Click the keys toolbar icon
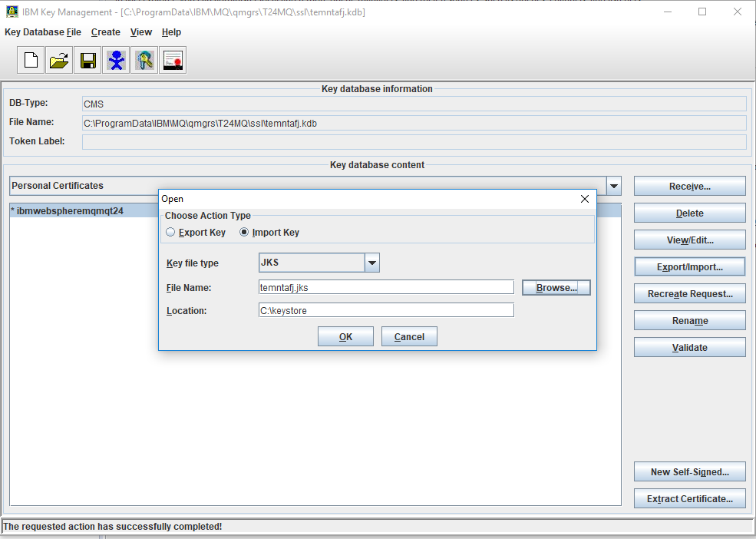This screenshot has height=539, width=756. click(x=144, y=61)
